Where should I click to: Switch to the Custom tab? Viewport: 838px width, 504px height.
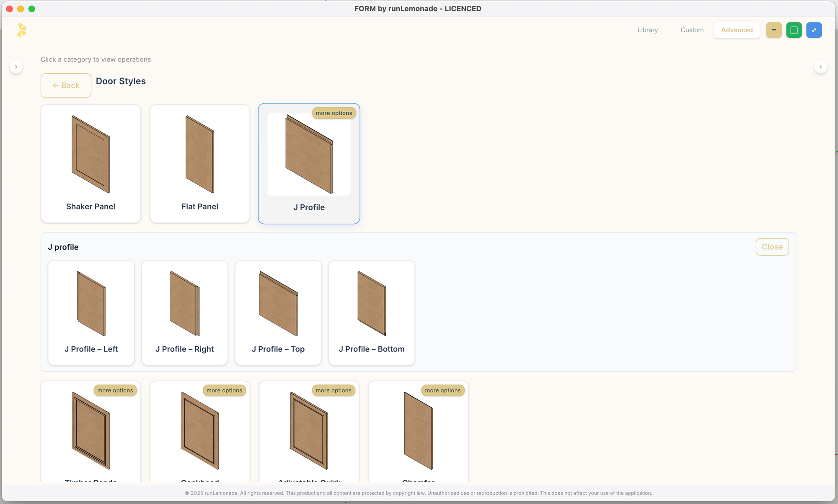point(692,30)
